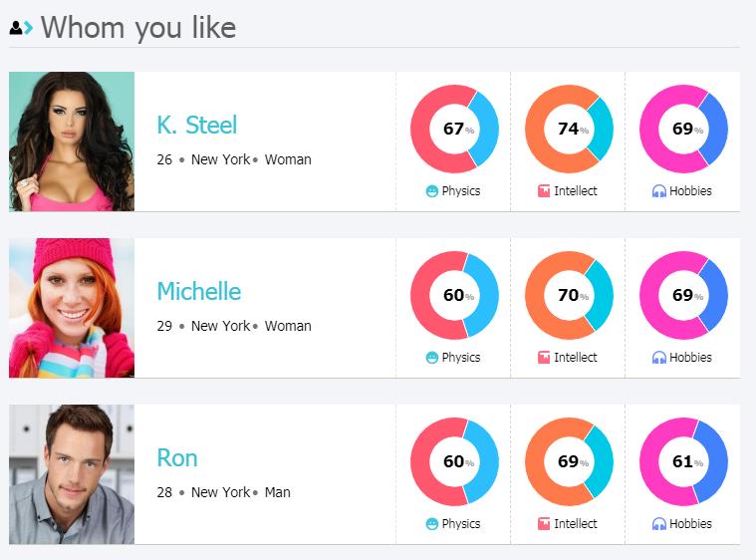
Task: Click Michelle's 70% Intellect donut chart
Action: tap(569, 296)
